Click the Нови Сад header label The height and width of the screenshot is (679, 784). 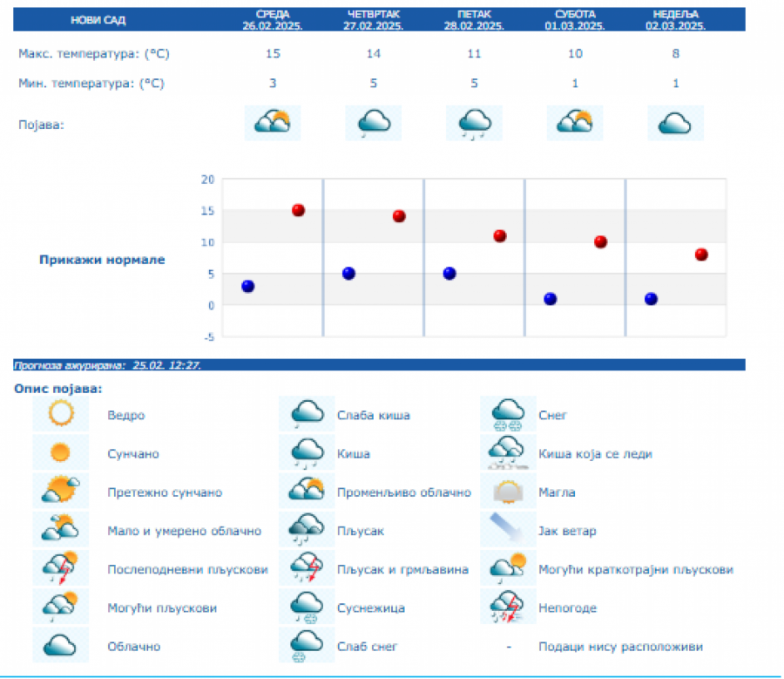tap(98, 20)
